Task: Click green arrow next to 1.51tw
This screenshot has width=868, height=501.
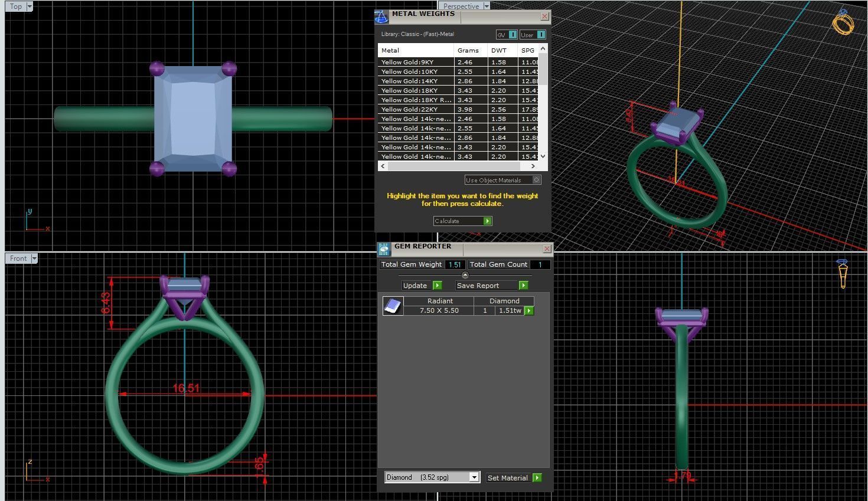Action: [528, 310]
